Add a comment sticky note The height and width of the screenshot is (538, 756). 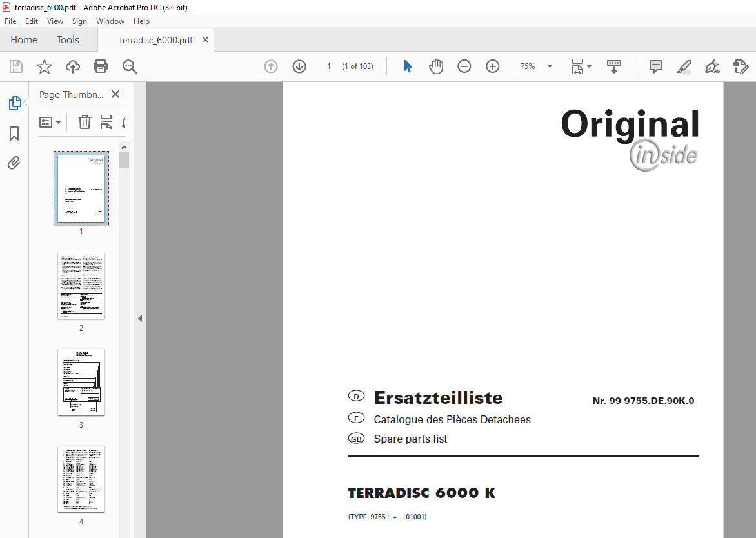click(656, 66)
